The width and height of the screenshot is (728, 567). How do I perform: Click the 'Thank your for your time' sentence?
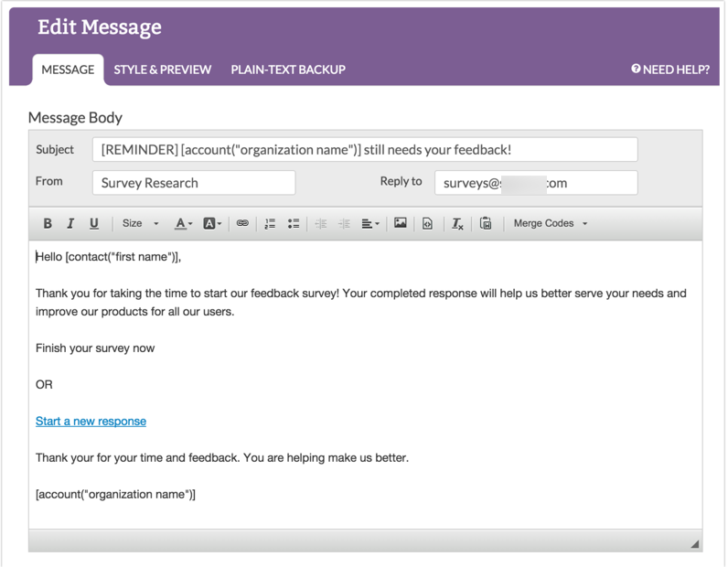coord(222,458)
